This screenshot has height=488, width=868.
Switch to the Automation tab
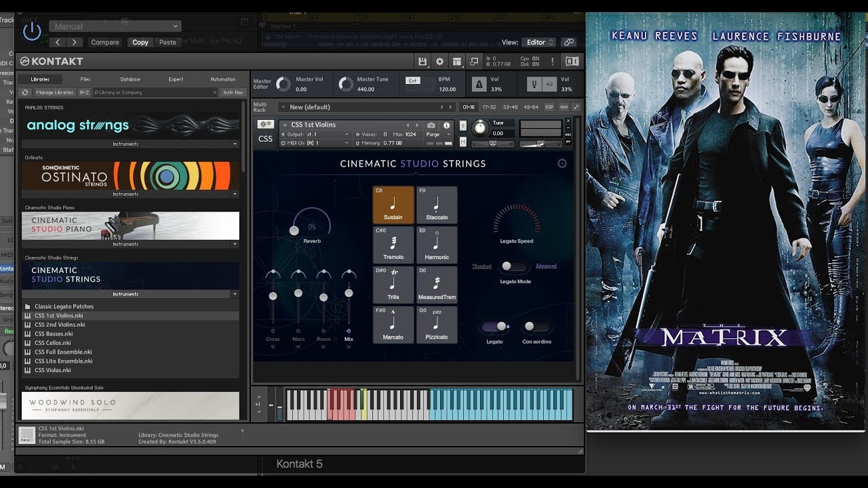pyautogui.click(x=223, y=79)
